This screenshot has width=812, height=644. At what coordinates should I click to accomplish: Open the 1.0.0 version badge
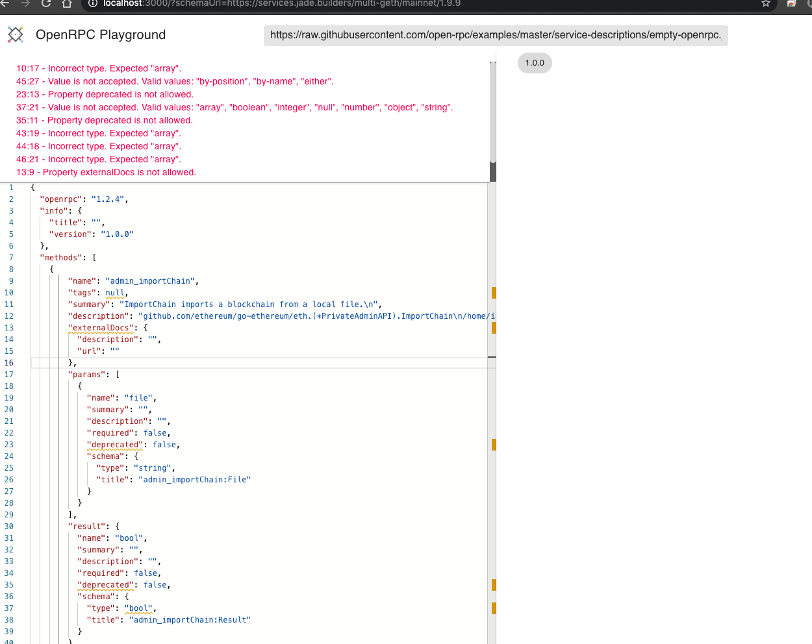[534, 63]
